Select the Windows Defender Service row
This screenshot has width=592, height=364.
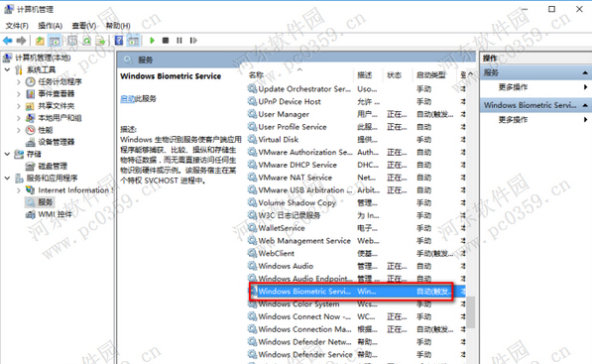tap(356, 354)
